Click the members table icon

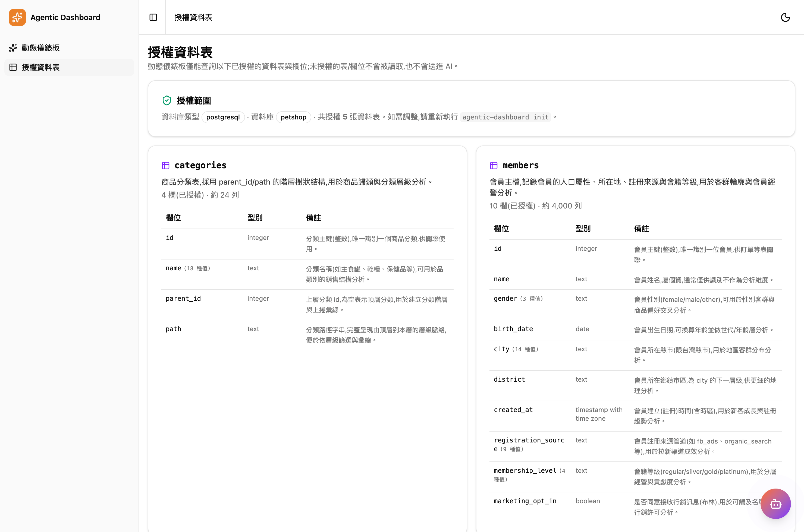click(x=494, y=166)
